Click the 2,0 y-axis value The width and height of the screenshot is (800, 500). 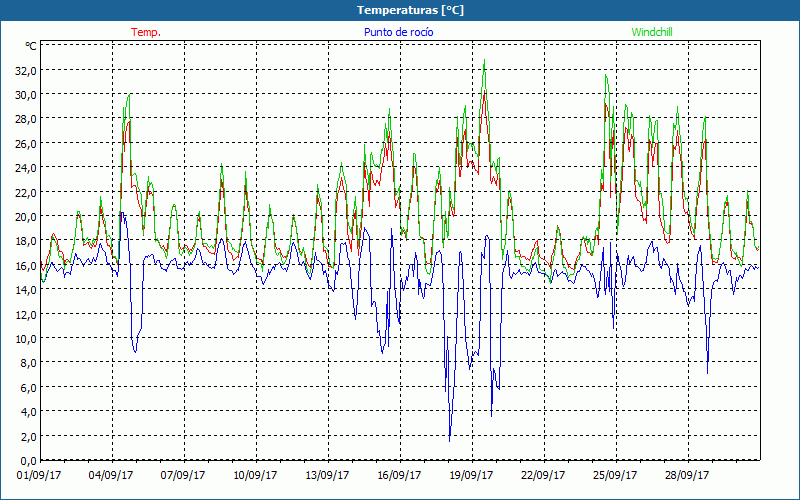pyautogui.click(x=28, y=436)
